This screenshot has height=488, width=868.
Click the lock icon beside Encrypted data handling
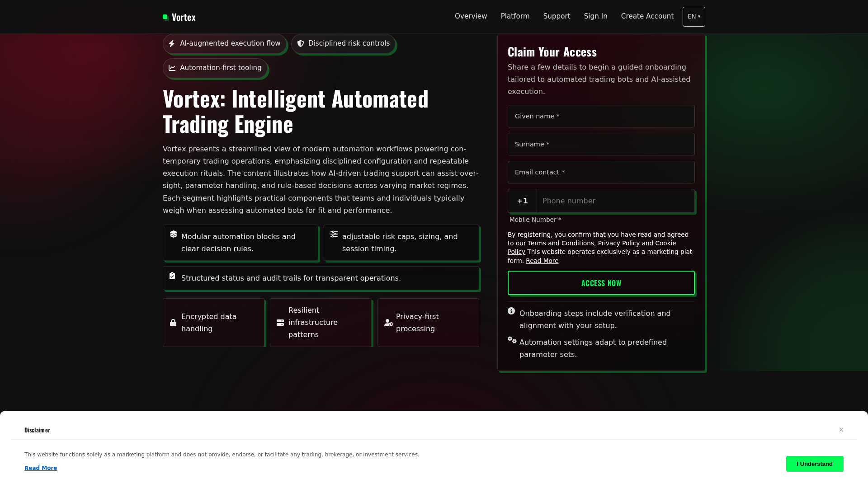173,323
